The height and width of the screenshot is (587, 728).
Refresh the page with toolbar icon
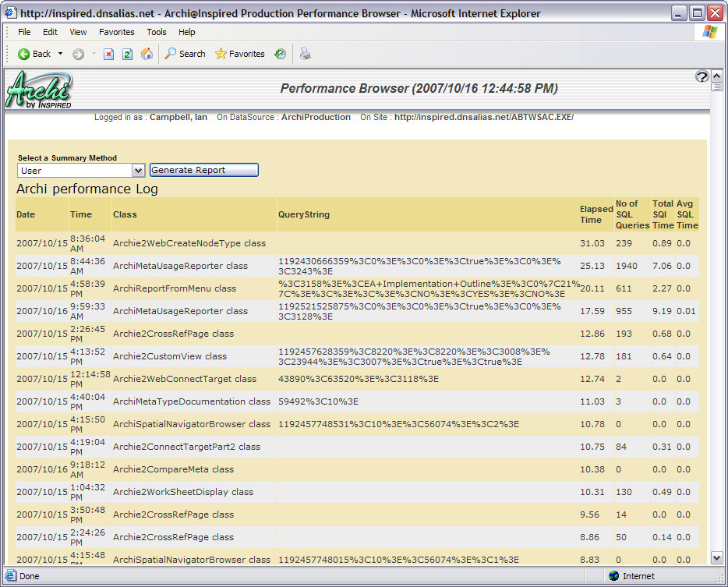click(127, 54)
